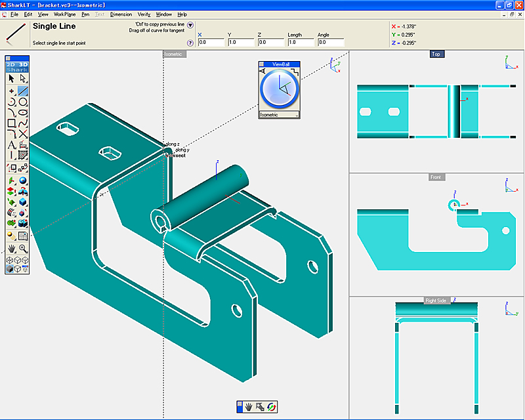Open the WorkPlane menu
The width and height of the screenshot is (525, 420).
pos(64,14)
